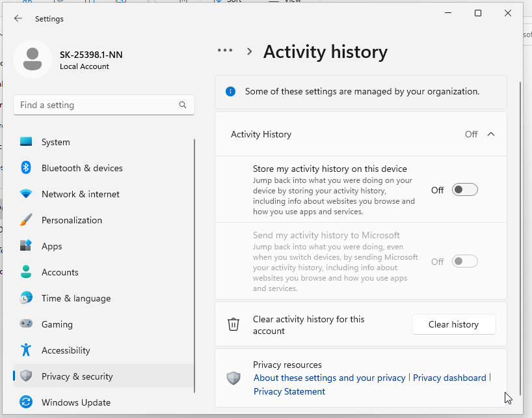Click the Gaming controller icon
Screen dimensions: 532x418
point(26,323)
